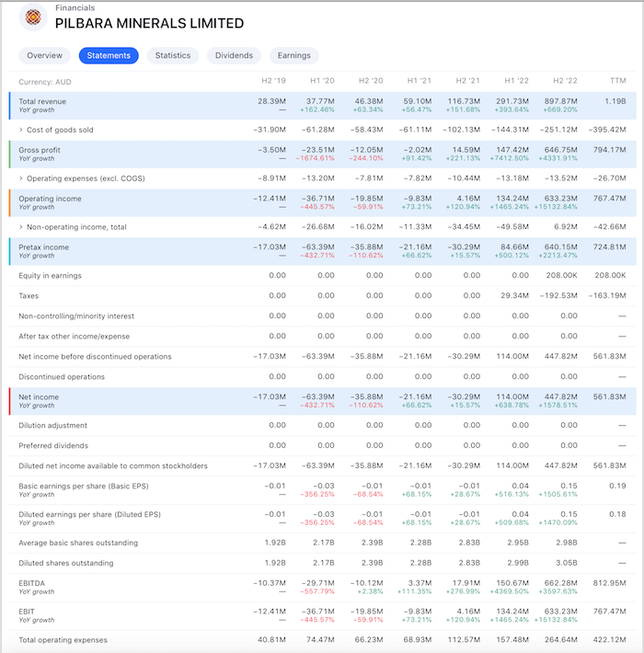Select the H2 '21 column header
Image resolution: width=644 pixels, height=653 pixels.
(x=468, y=81)
